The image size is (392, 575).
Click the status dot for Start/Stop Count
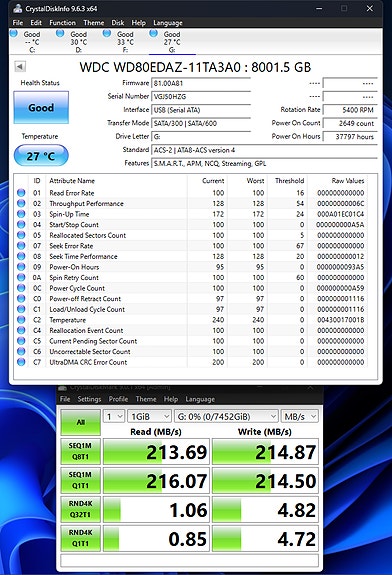tap(21, 224)
